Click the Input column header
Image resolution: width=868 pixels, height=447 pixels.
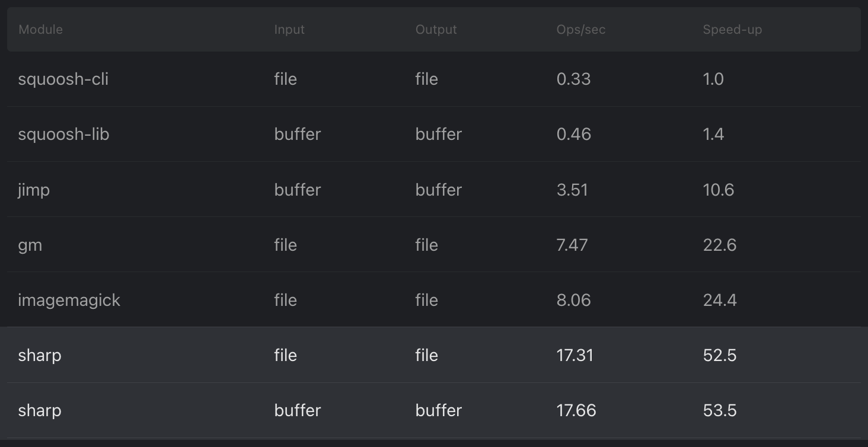[x=289, y=30]
